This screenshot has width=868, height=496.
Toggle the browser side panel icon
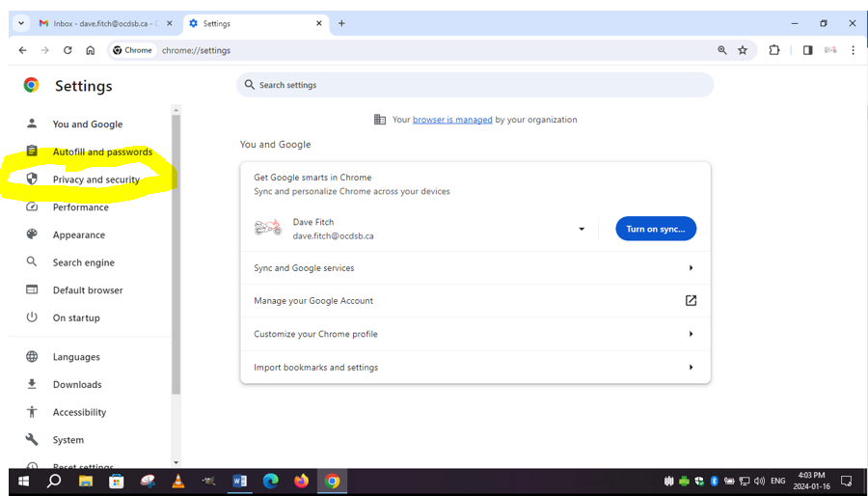tap(807, 50)
